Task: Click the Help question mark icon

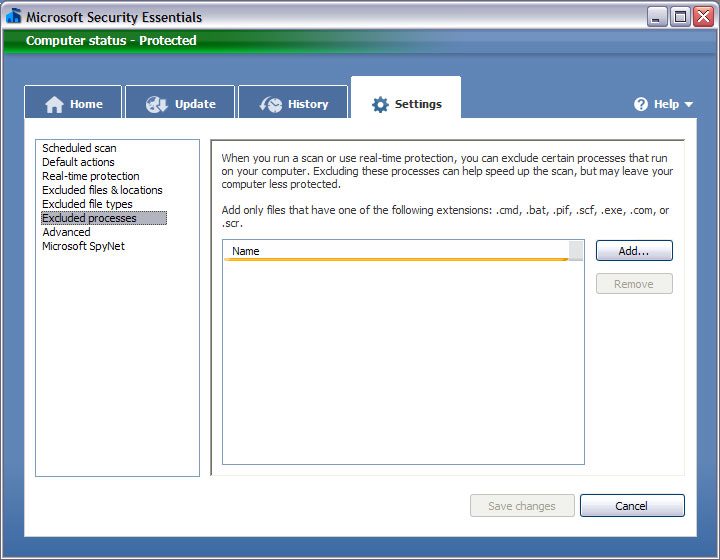Action: 641,104
